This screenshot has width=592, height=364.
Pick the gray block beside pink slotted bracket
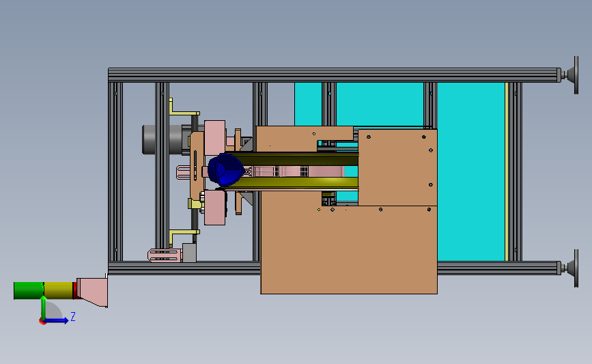coord(189,253)
